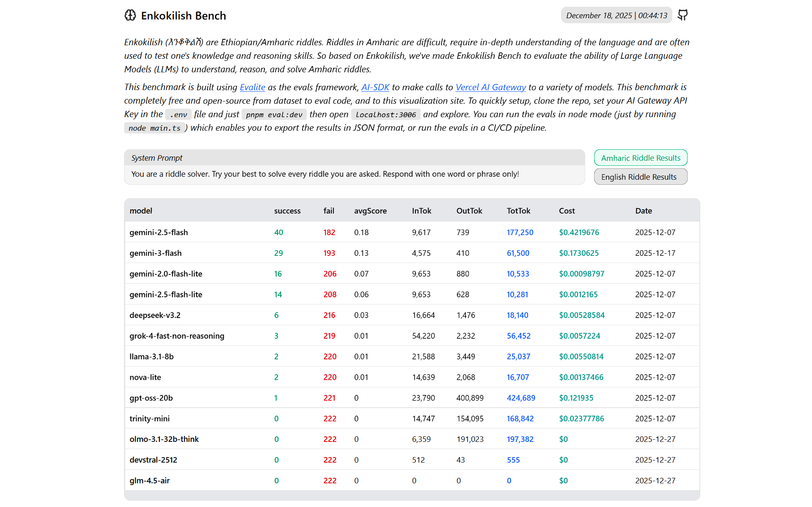Open the Evalite link
Screen dimensions: 812x507
tap(252, 87)
